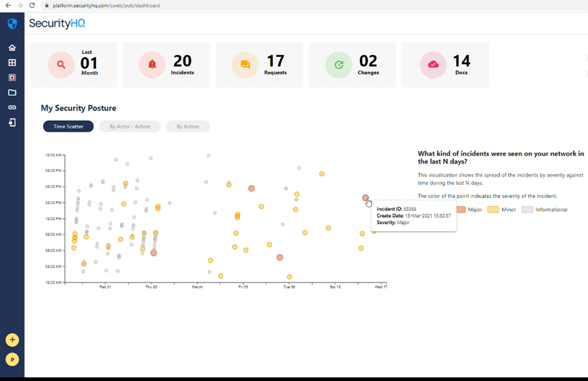Click the green refresh Changes icon
The image size is (588, 381).
pos(339,65)
